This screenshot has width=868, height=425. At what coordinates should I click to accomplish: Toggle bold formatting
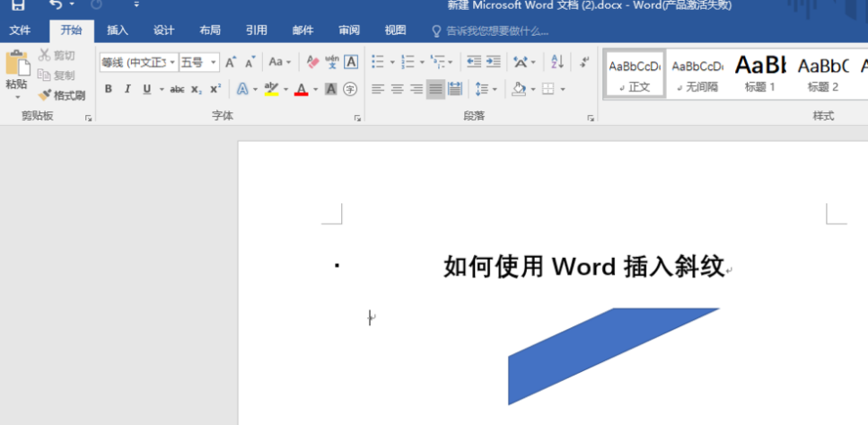(x=109, y=89)
